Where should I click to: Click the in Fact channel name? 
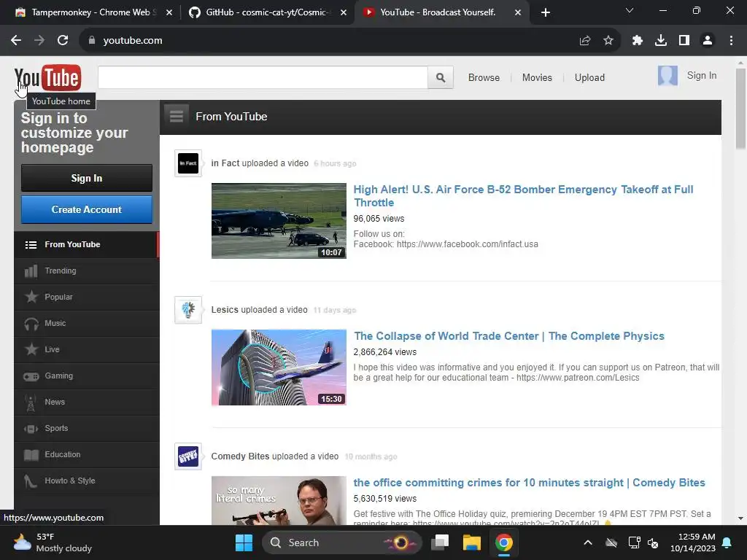tap(225, 163)
